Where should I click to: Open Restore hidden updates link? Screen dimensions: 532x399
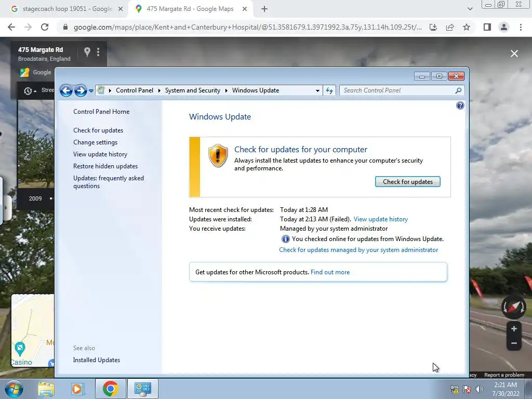click(x=105, y=166)
